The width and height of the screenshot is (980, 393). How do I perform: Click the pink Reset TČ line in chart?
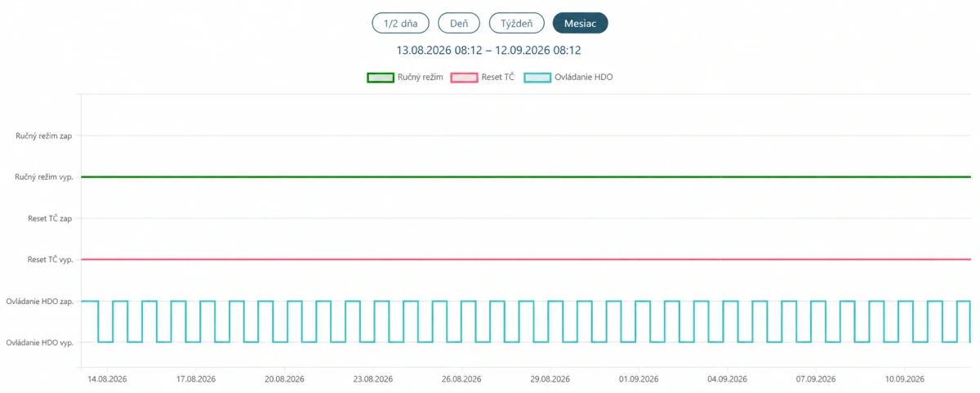tap(526, 260)
